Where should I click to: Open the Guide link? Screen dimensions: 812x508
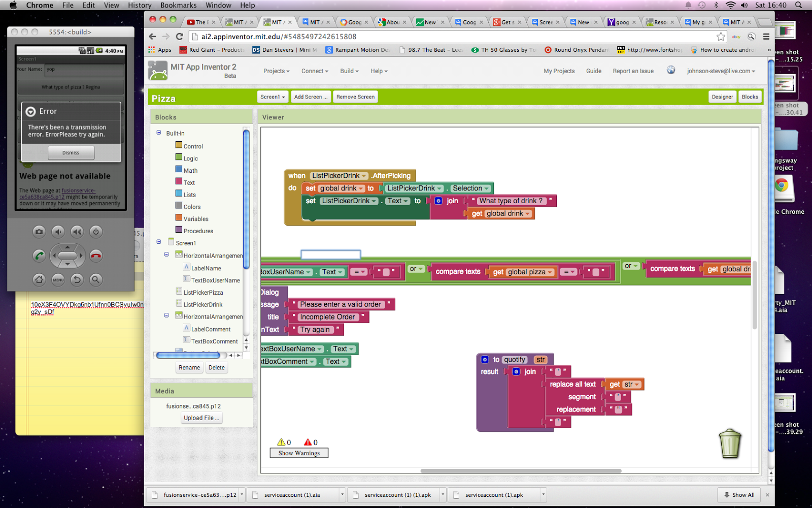click(x=594, y=71)
